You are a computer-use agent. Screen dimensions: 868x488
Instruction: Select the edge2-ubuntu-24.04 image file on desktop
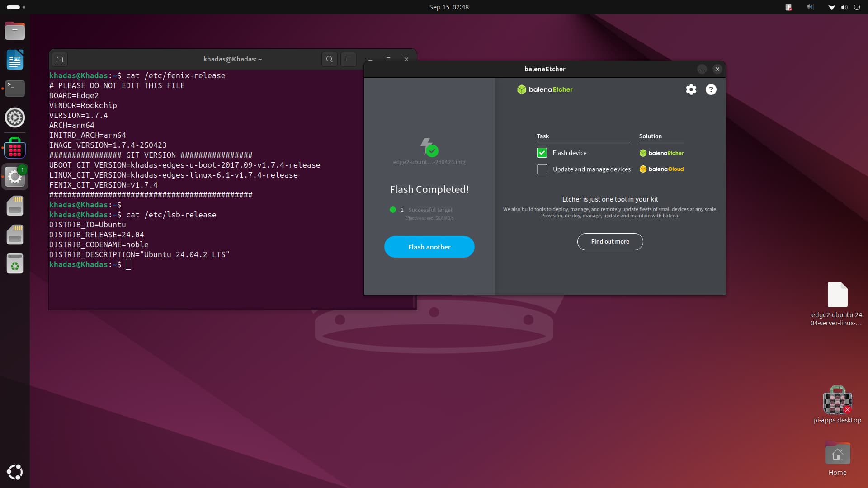click(837, 304)
